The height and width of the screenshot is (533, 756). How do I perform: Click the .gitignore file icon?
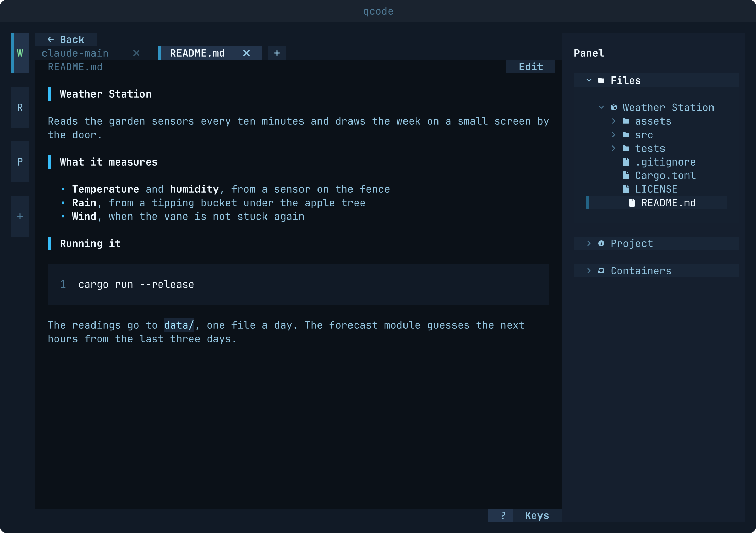[626, 162]
